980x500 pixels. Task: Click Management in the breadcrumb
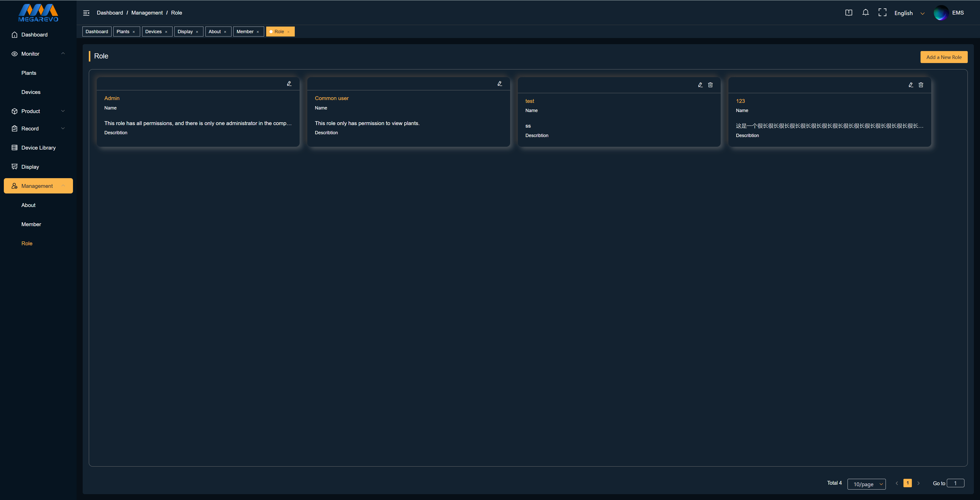pyautogui.click(x=147, y=13)
